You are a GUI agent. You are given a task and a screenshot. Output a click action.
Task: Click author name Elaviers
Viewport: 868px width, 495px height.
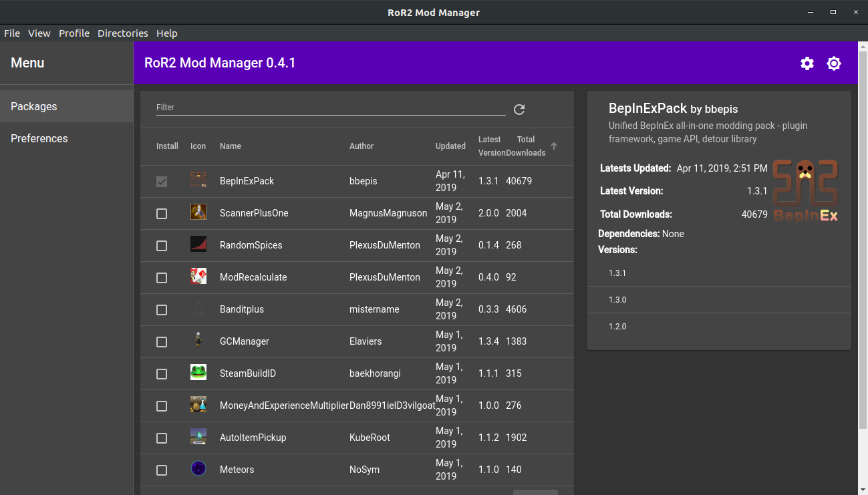(x=366, y=341)
